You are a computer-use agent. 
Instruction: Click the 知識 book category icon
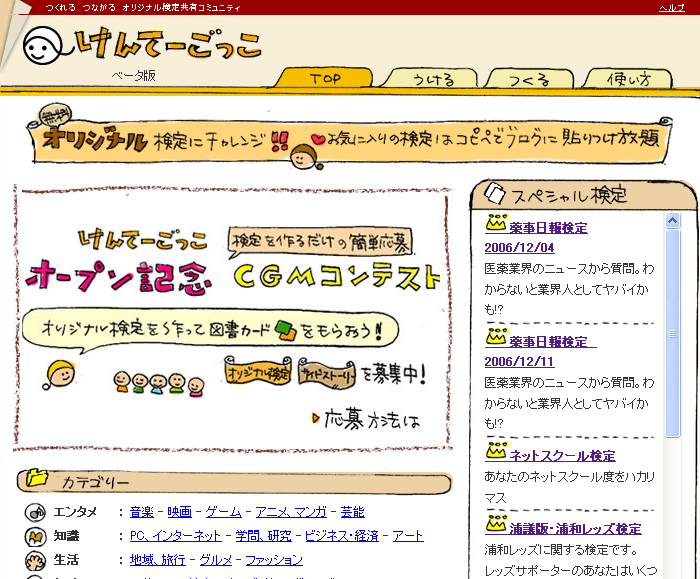35,536
